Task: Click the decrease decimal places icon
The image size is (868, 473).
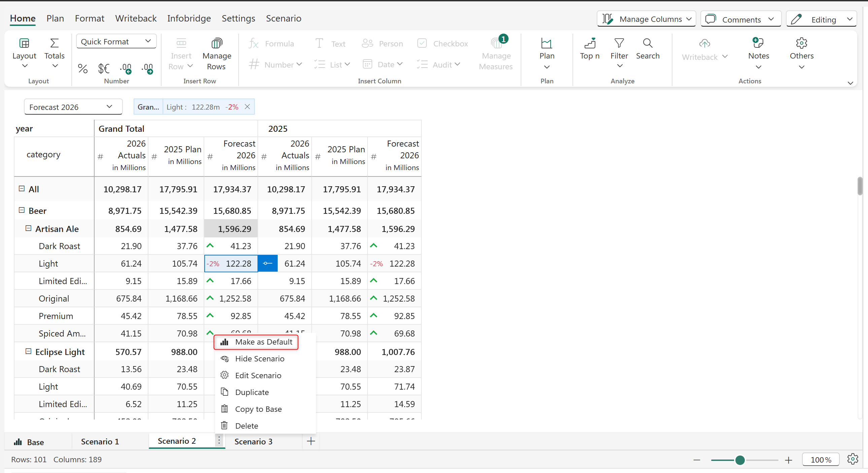Action: coord(126,69)
